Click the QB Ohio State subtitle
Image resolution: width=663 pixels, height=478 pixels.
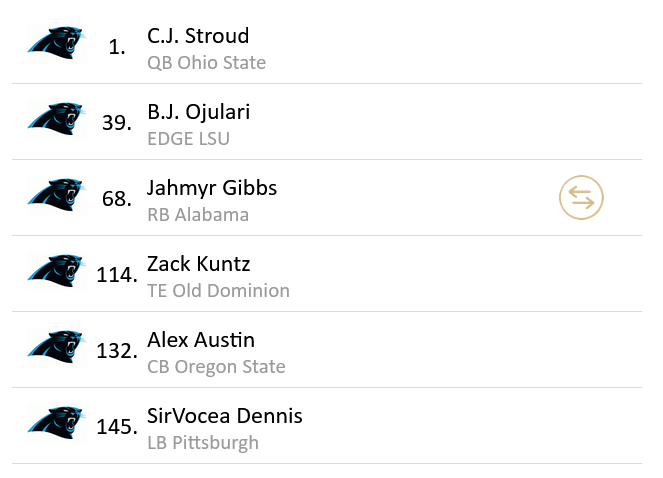(206, 63)
